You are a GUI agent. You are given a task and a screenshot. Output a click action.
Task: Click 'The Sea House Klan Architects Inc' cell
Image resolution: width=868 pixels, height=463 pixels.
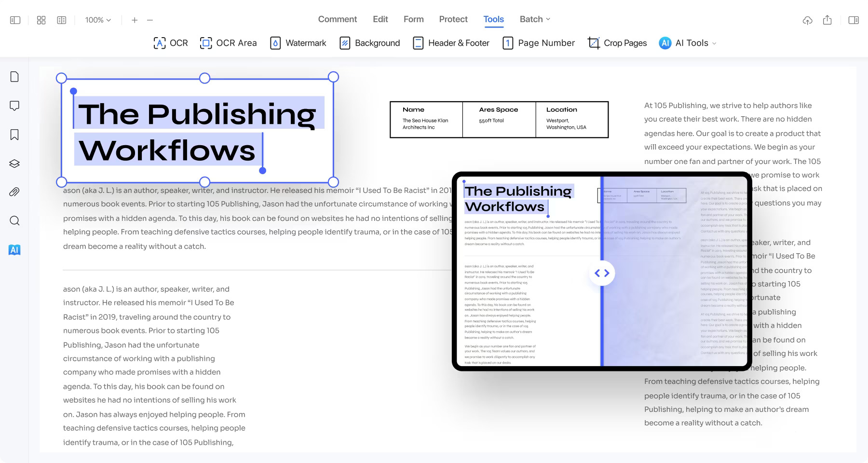(425, 124)
